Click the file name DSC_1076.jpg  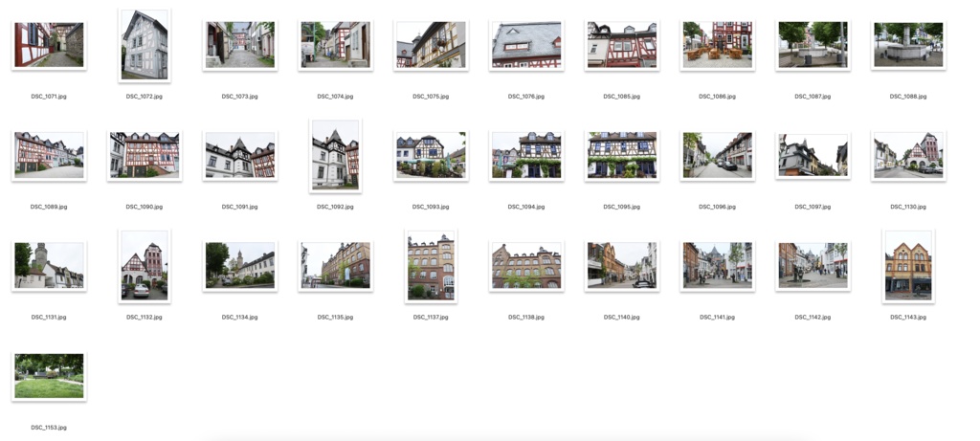[526, 97]
